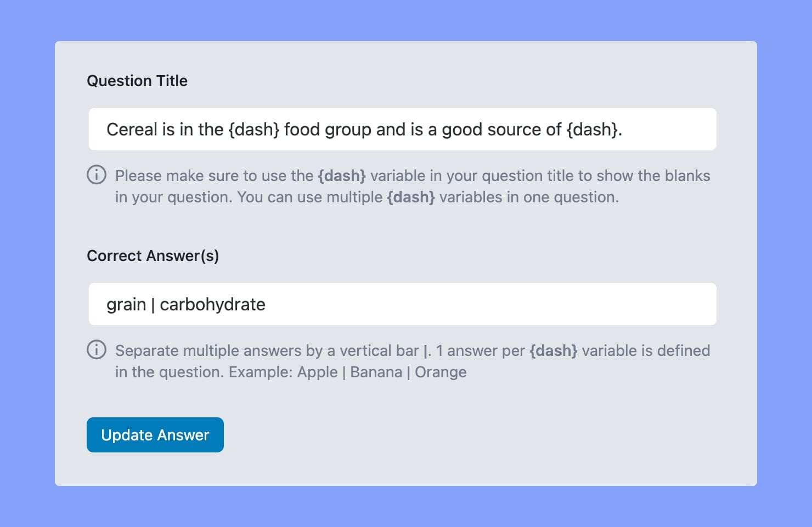The height and width of the screenshot is (527, 812).
Task: Click the word grain in the answers field
Action: pyautogui.click(x=126, y=304)
